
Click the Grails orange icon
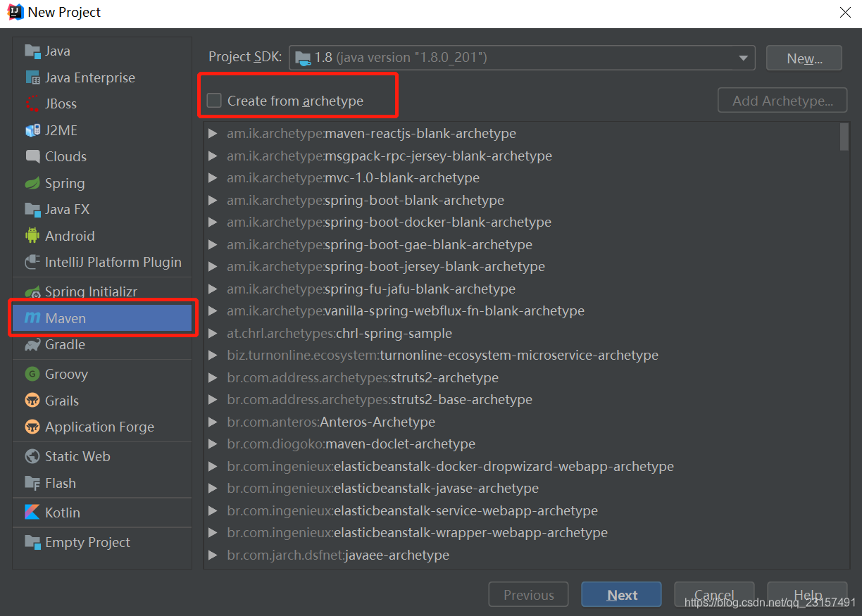(32, 401)
